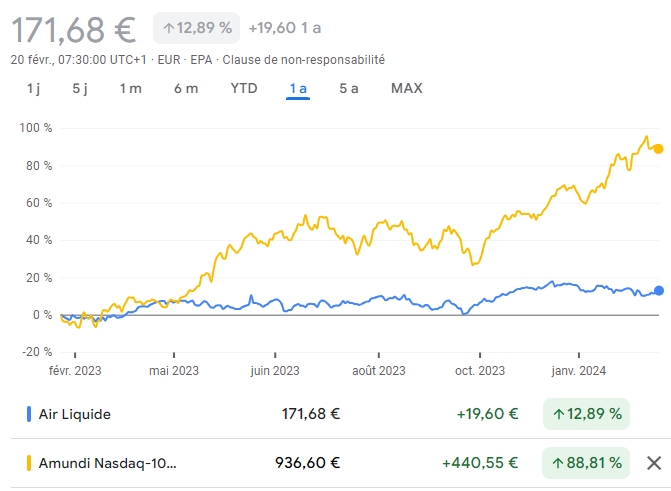Switch to the 5 j time range

pyautogui.click(x=80, y=88)
